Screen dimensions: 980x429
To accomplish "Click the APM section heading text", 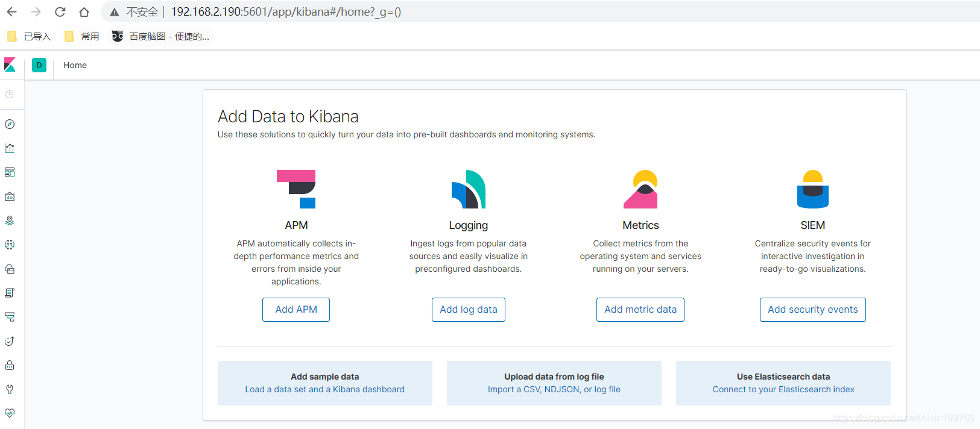I will [296, 225].
